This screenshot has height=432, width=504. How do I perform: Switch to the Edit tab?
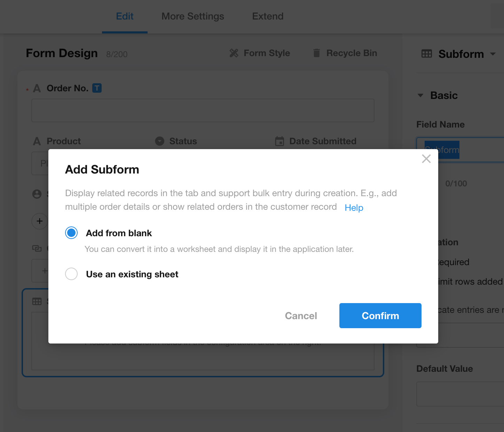tap(125, 16)
